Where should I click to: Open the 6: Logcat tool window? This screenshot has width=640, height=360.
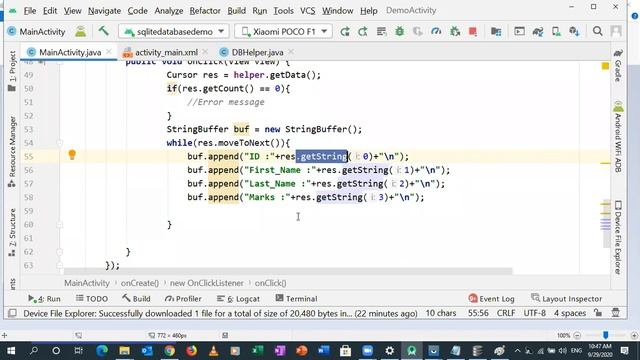(238, 299)
